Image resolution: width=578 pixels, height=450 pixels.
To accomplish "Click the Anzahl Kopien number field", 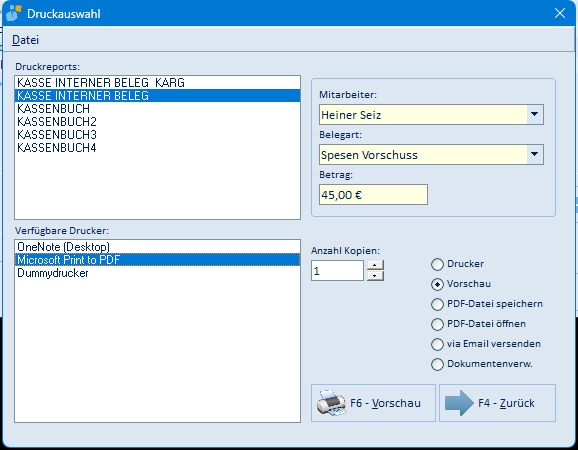I will tap(337, 271).
